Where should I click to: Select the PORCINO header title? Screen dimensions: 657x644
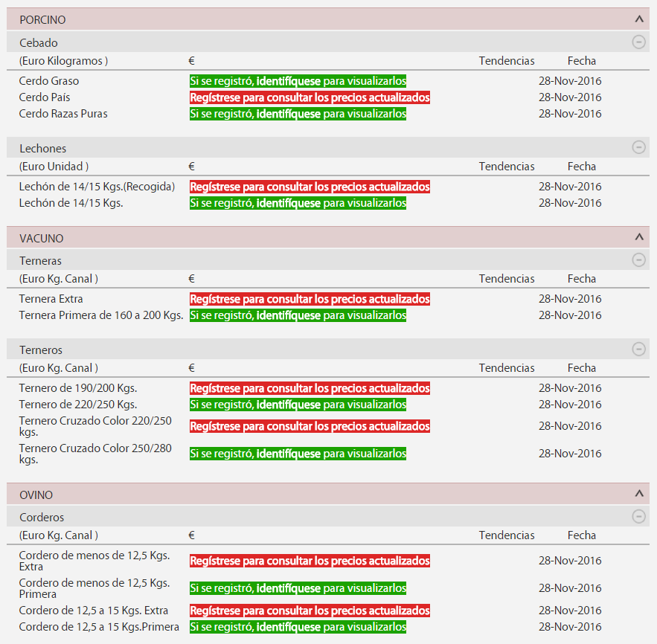[x=42, y=19]
